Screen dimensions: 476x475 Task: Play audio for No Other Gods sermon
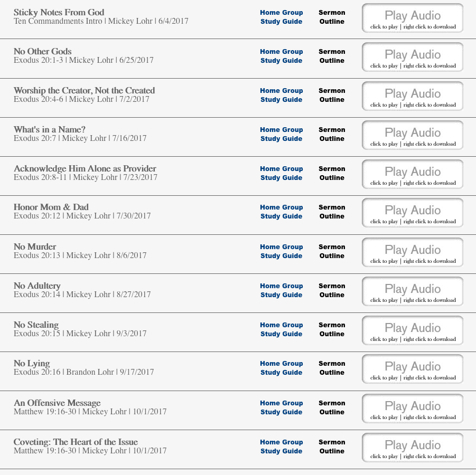413,58
